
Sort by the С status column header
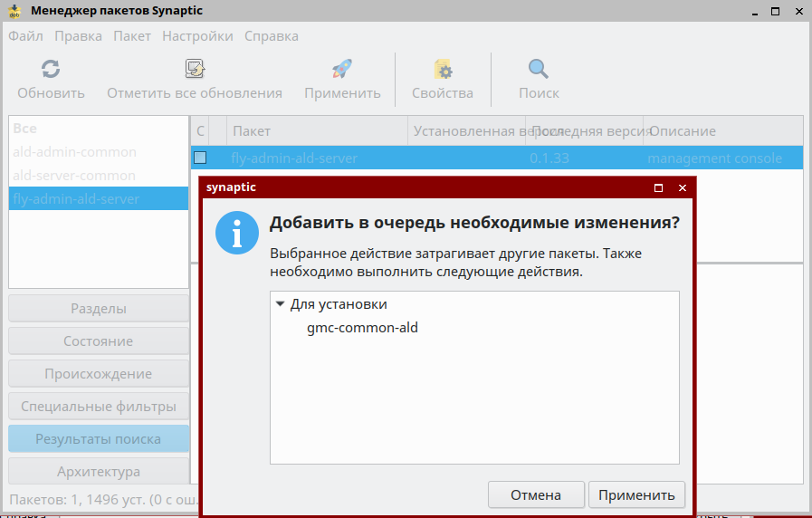(200, 131)
